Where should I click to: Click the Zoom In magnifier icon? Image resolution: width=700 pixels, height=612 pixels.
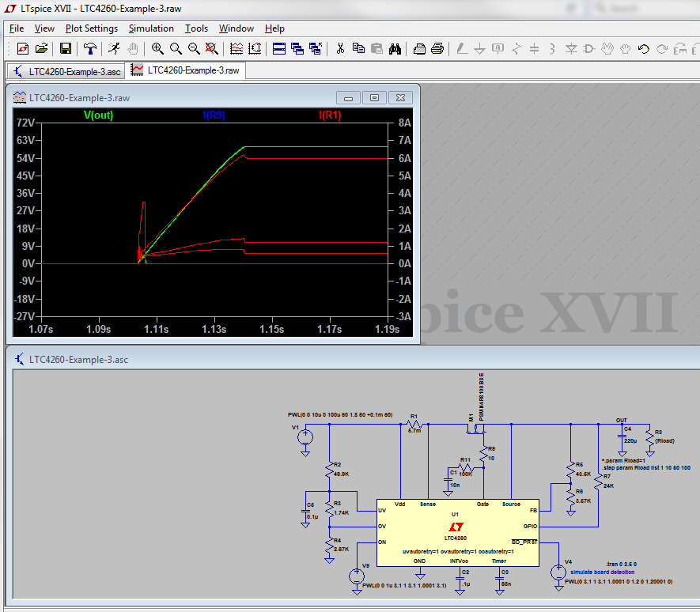pos(157,48)
